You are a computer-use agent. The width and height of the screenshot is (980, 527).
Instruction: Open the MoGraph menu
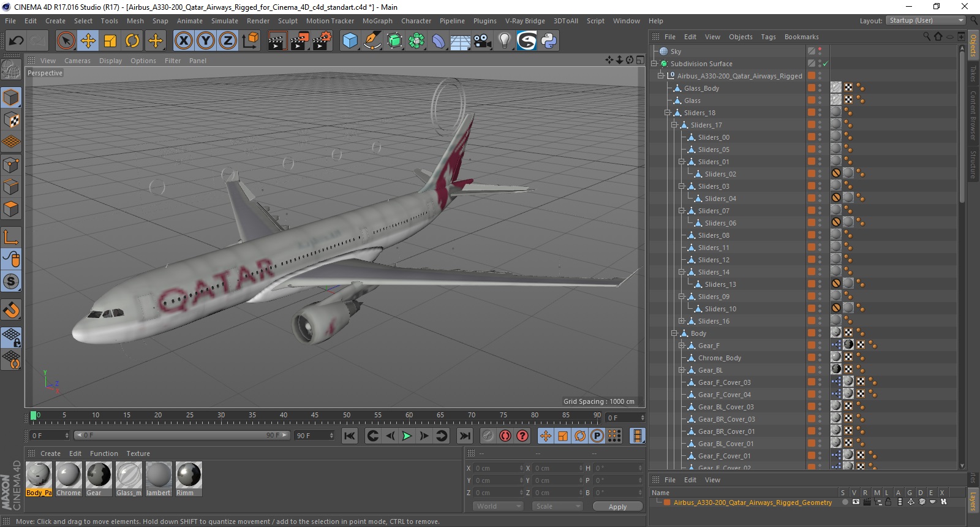(x=377, y=21)
